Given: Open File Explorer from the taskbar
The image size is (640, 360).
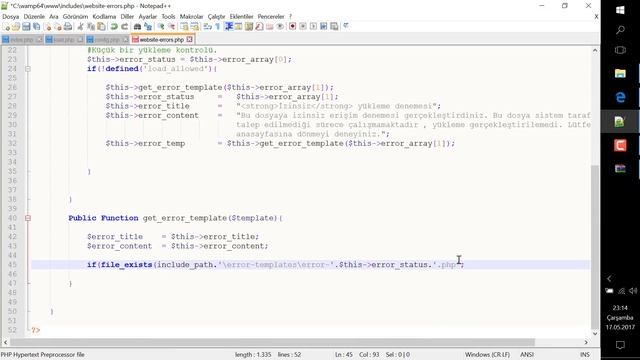Looking at the screenshot, I should click(x=620, y=73).
